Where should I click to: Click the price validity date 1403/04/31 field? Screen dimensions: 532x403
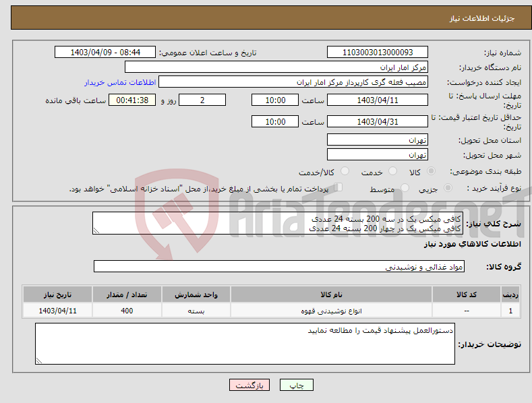(x=378, y=121)
